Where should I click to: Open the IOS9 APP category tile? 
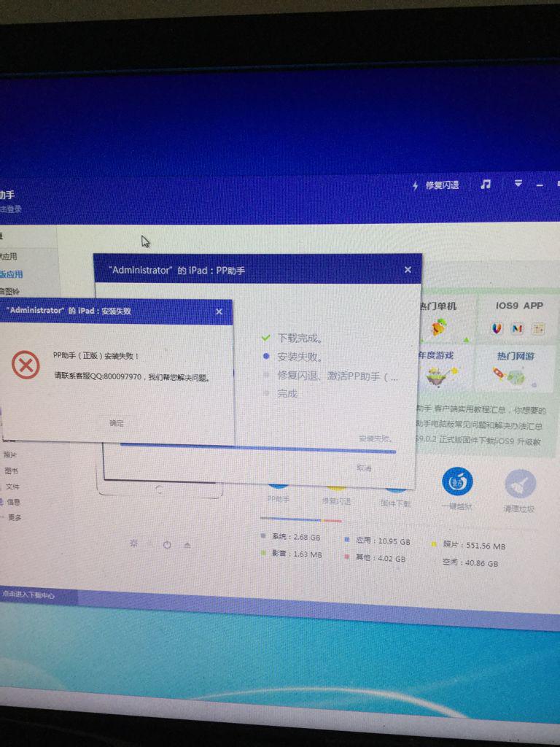518,318
